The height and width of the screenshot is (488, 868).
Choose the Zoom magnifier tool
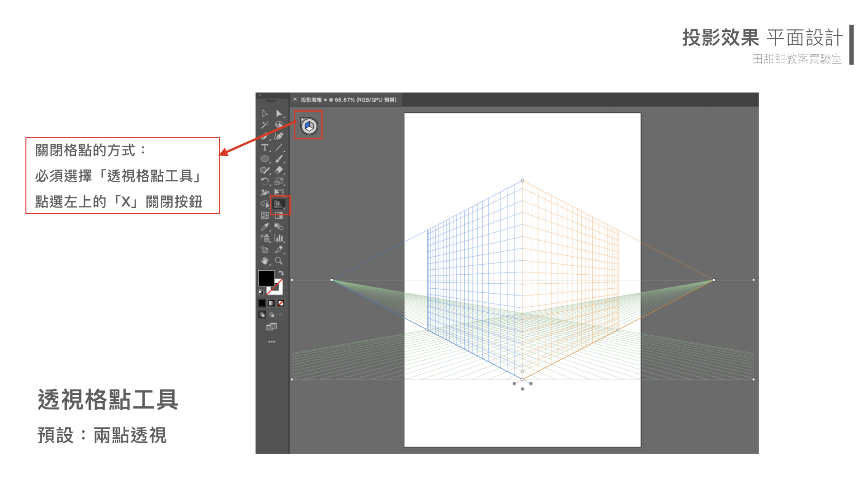[279, 261]
